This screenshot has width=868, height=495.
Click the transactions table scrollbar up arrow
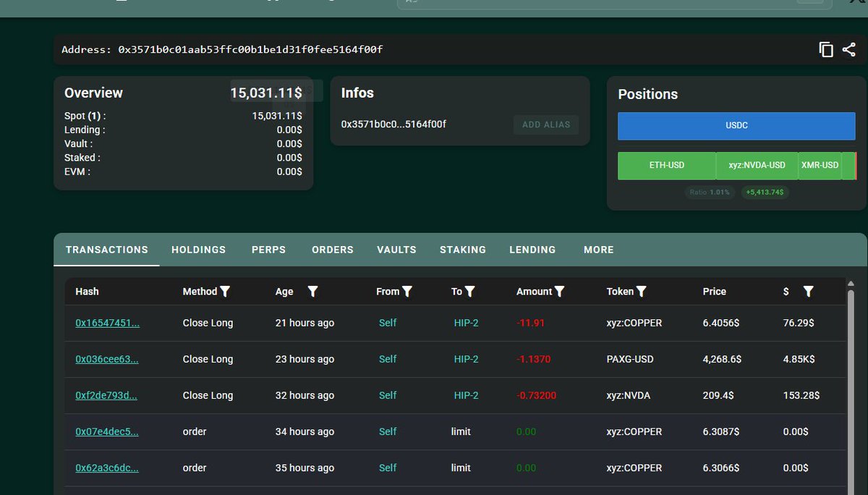(x=851, y=284)
